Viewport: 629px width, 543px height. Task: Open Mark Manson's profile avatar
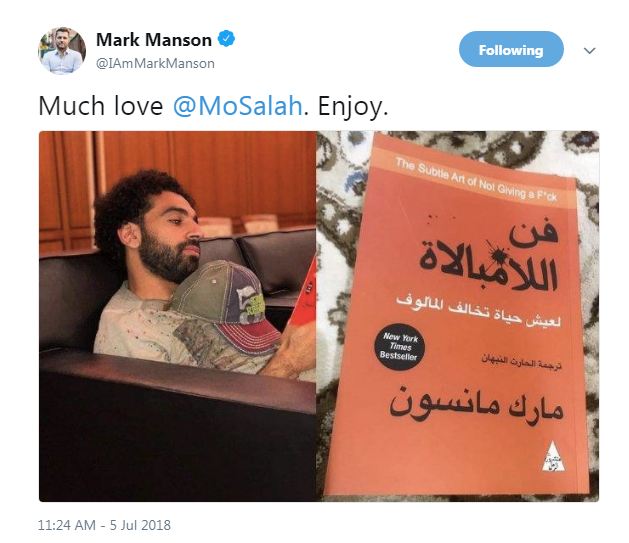[x=62, y=51]
